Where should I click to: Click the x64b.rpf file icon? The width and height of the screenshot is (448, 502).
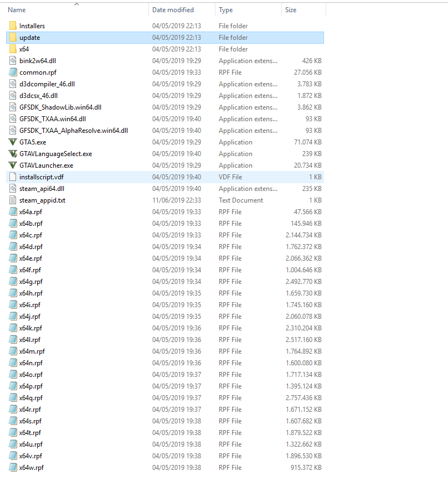click(13, 224)
